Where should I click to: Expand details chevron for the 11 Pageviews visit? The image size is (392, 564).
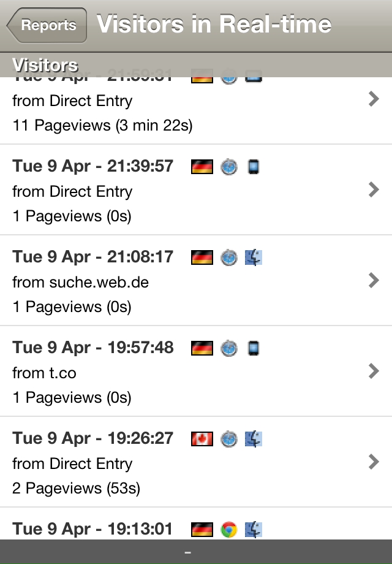(374, 99)
